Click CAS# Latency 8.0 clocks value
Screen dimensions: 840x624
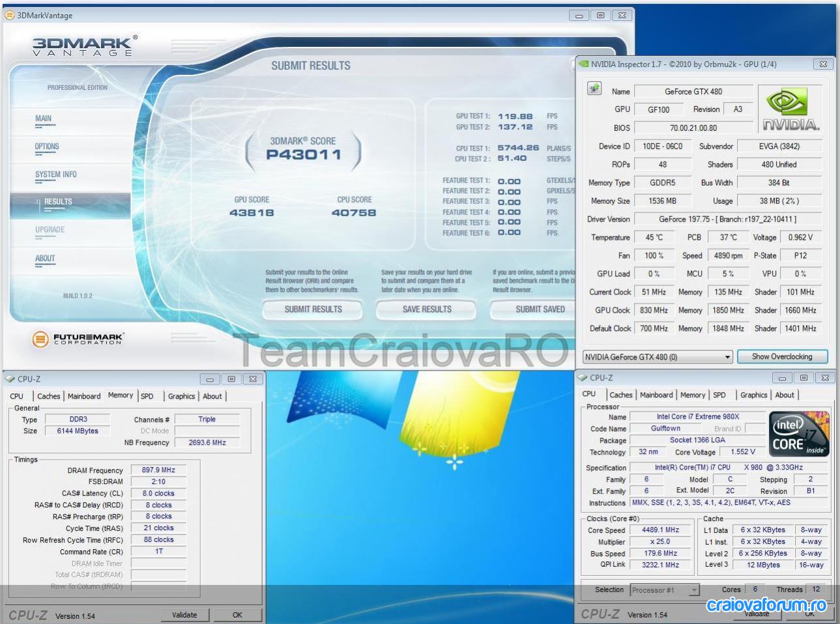click(158, 494)
